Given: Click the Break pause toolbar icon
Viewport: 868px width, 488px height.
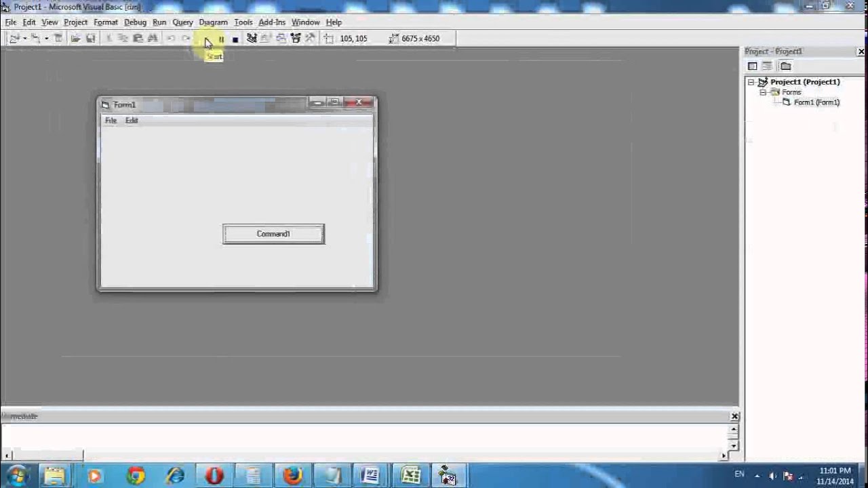Looking at the screenshot, I should [x=221, y=39].
